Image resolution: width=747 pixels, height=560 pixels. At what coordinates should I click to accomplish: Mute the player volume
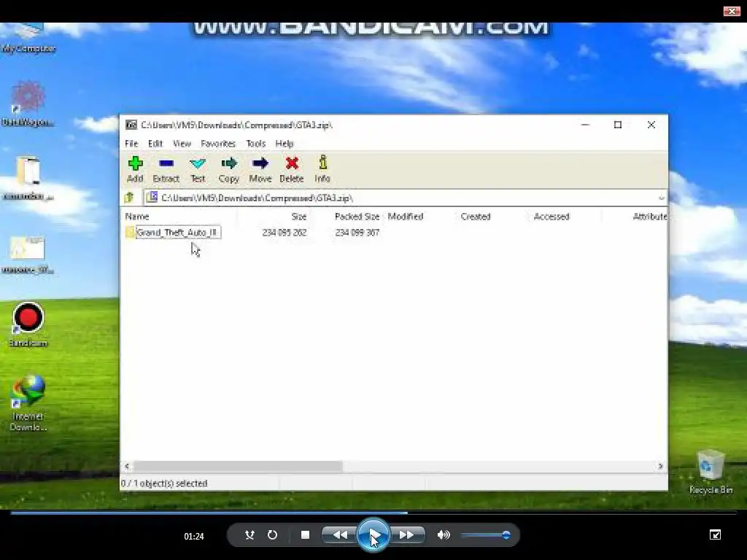click(x=443, y=534)
